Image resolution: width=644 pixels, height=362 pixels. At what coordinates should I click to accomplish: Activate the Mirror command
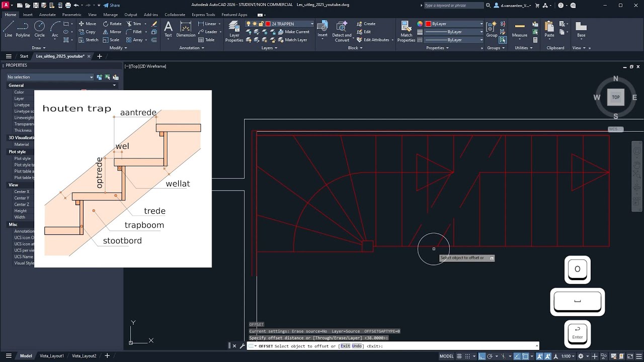click(112, 32)
